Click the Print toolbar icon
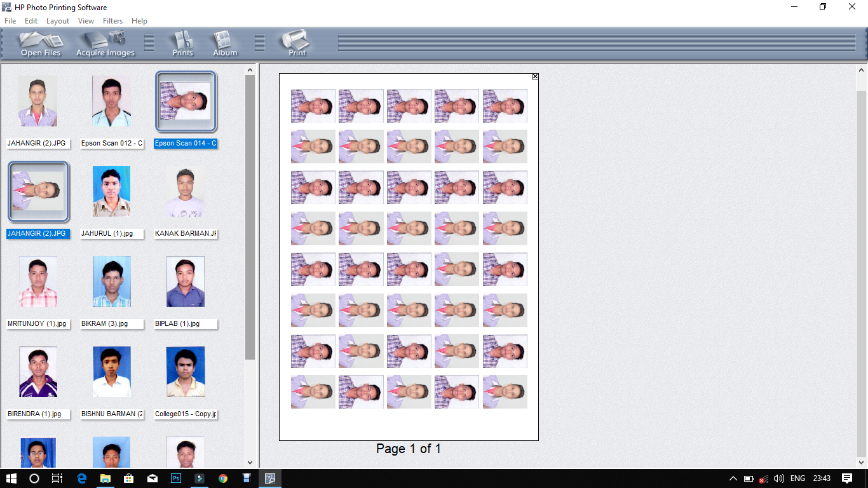868x488 pixels. pos(297,44)
